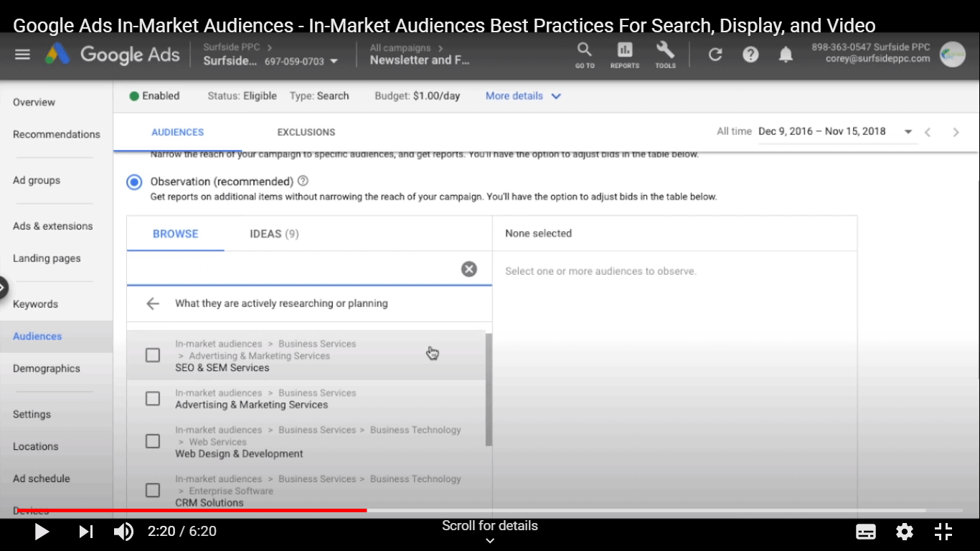
Task: Switch to the Audiences tab
Action: click(178, 132)
